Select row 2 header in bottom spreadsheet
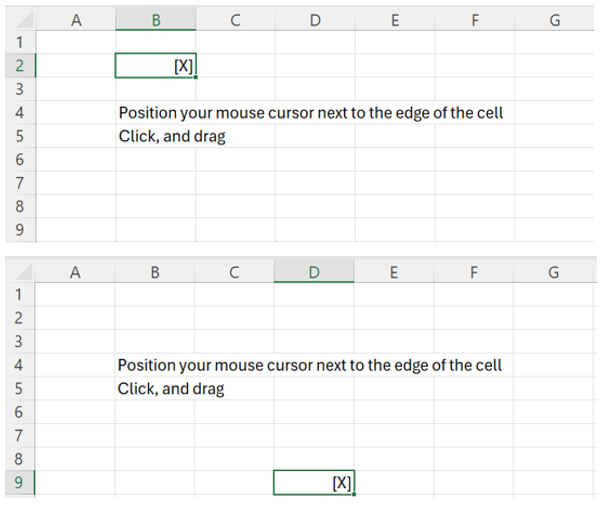The image size is (603, 506). point(20,318)
